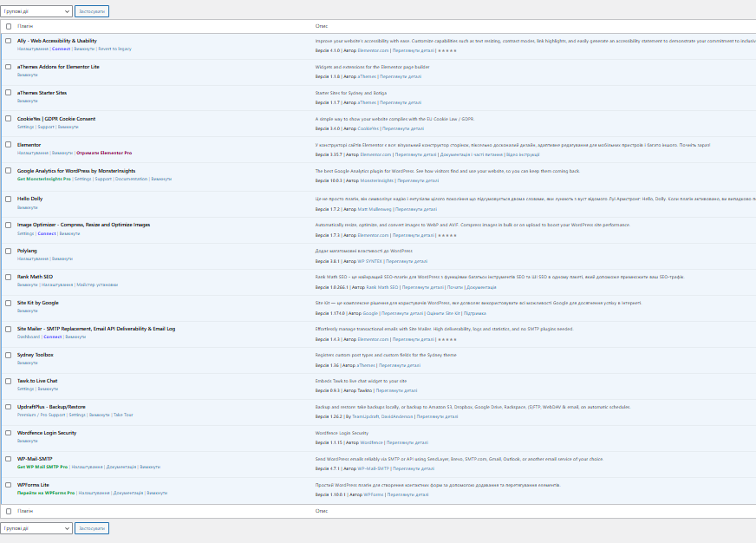The height and width of the screenshot is (543, 756).
Task: Select the UpdraftPlus Backup/Restore checkbox
Action: coord(8,407)
